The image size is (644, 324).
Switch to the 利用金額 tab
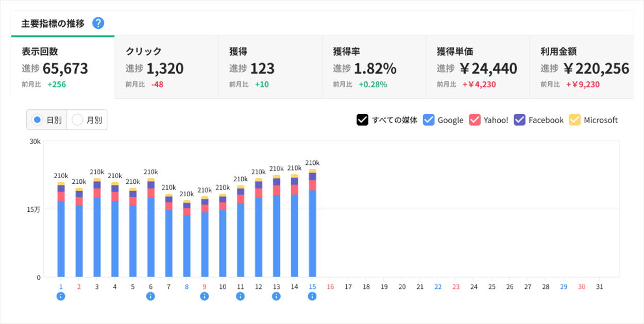point(582,67)
